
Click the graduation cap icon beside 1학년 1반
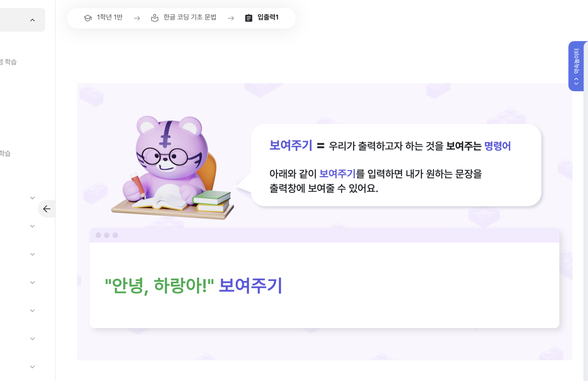coord(88,18)
